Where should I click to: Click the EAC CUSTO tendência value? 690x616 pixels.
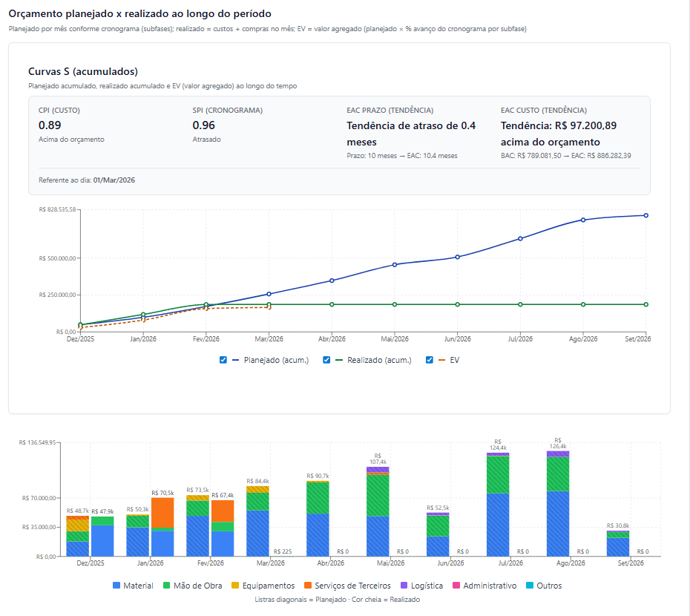click(559, 134)
